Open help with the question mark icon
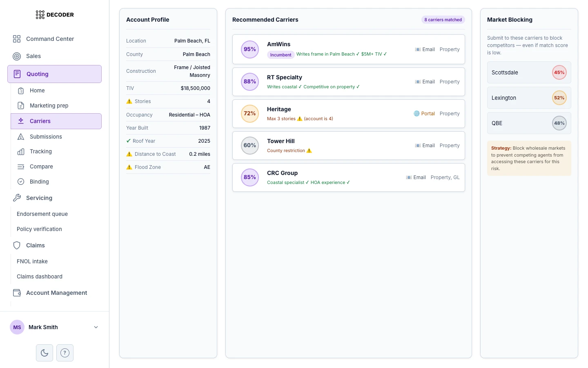The width and height of the screenshot is (588, 368). (65, 353)
